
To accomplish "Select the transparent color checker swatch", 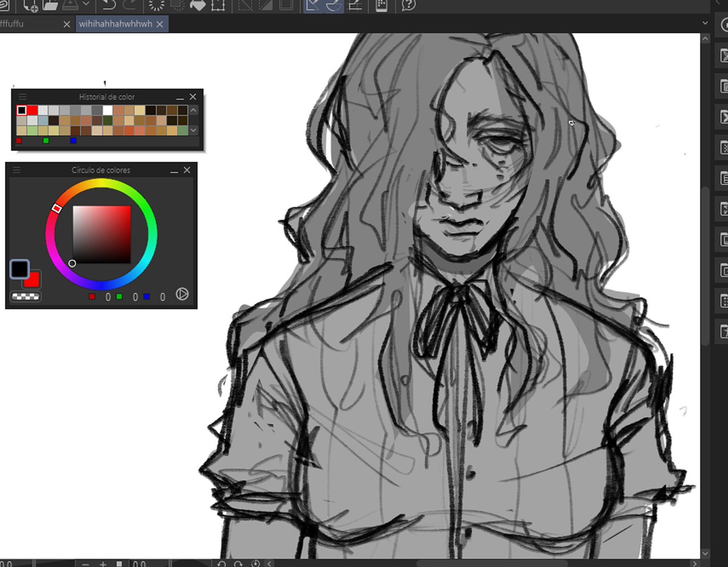I will (25, 297).
